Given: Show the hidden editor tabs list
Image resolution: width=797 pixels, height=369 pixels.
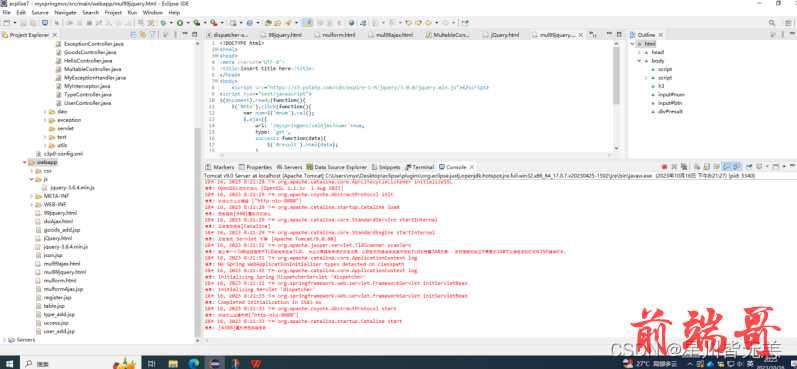Looking at the screenshot, I should coord(593,35).
